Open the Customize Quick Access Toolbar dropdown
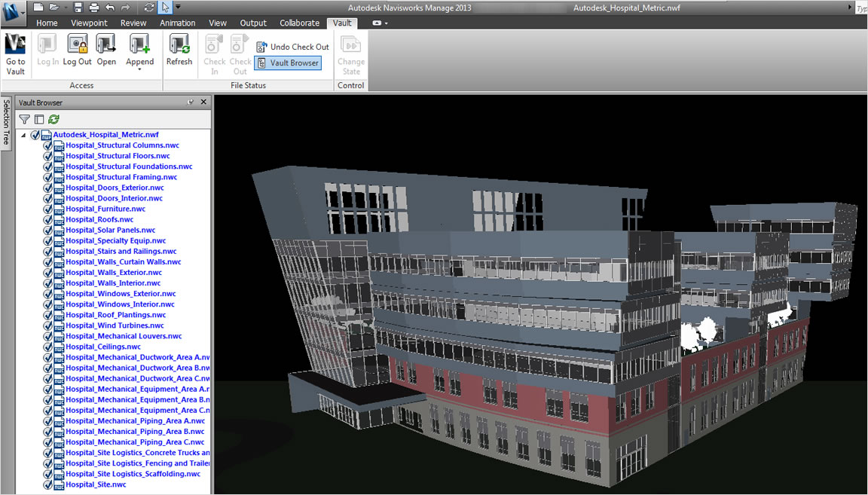This screenshot has width=868, height=495. point(179,8)
